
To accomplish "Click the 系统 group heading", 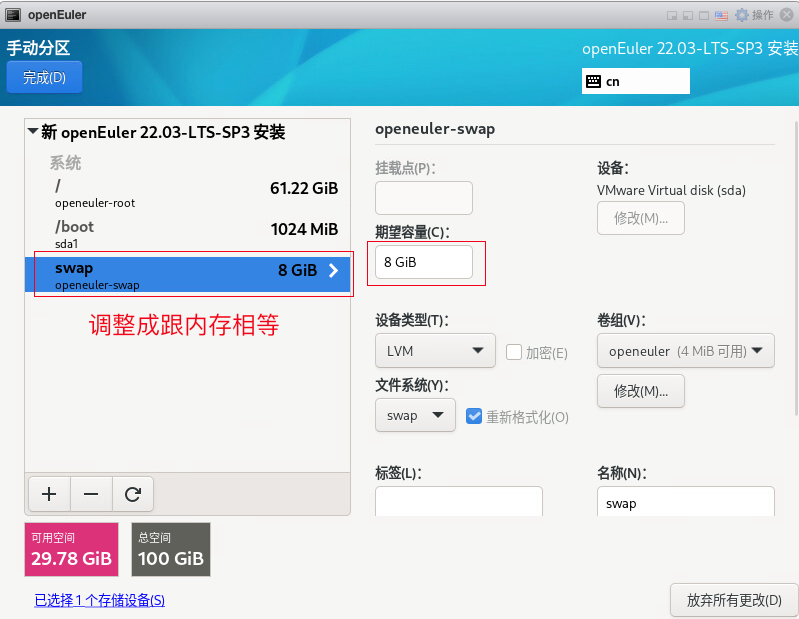I will point(65,163).
